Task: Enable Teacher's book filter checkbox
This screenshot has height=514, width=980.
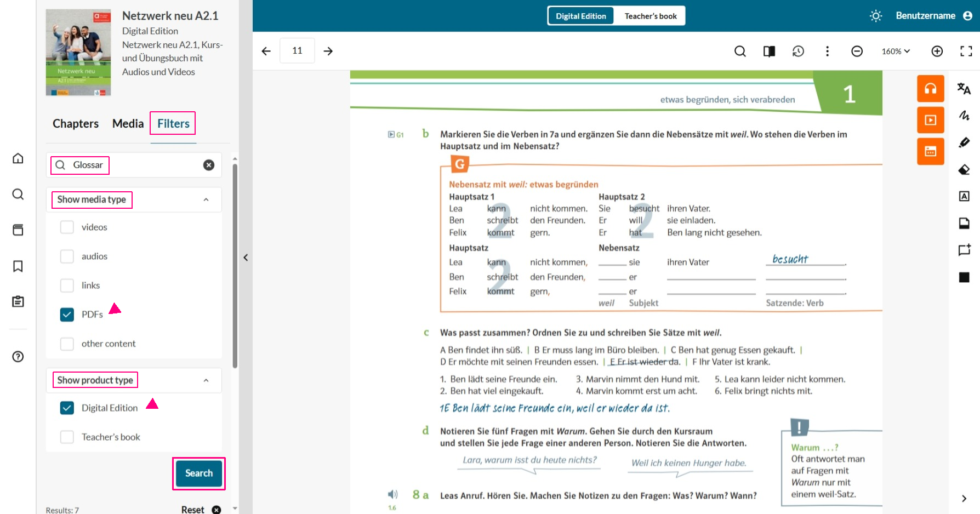Action: click(x=67, y=437)
